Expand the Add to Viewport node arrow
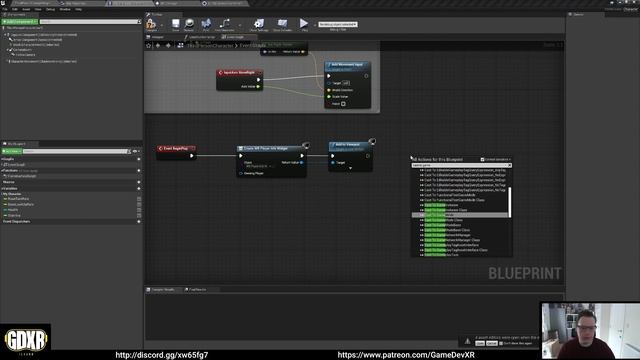The width and height of the screenshot is (640, 360). click(350, 168)
